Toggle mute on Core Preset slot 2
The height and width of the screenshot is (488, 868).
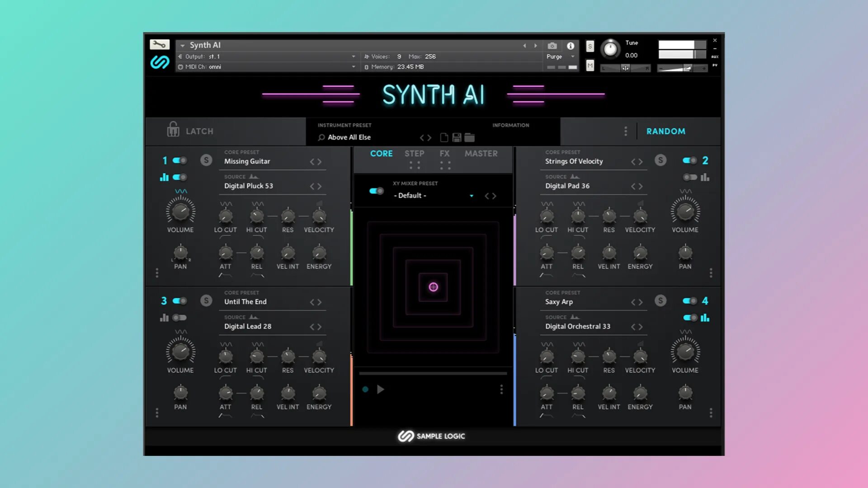click(689, 160)
